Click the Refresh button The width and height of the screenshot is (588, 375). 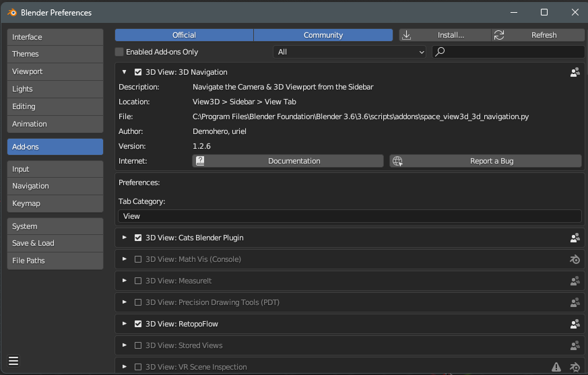click(538, 35)
